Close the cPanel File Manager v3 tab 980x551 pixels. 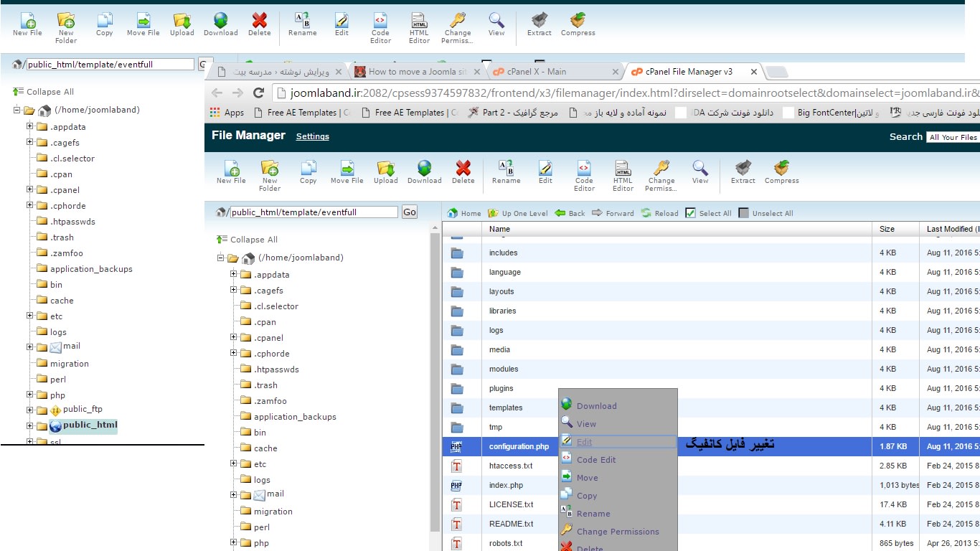point(753,72)
